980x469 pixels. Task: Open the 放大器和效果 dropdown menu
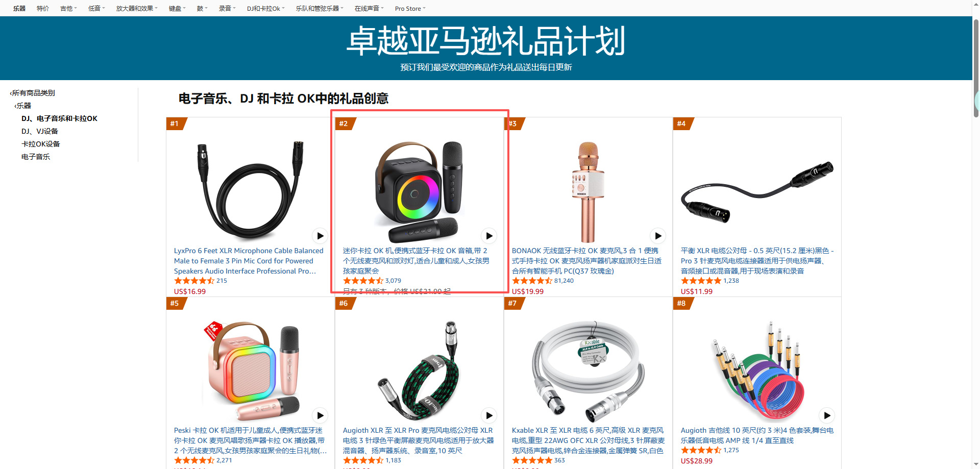pos(137,9)
